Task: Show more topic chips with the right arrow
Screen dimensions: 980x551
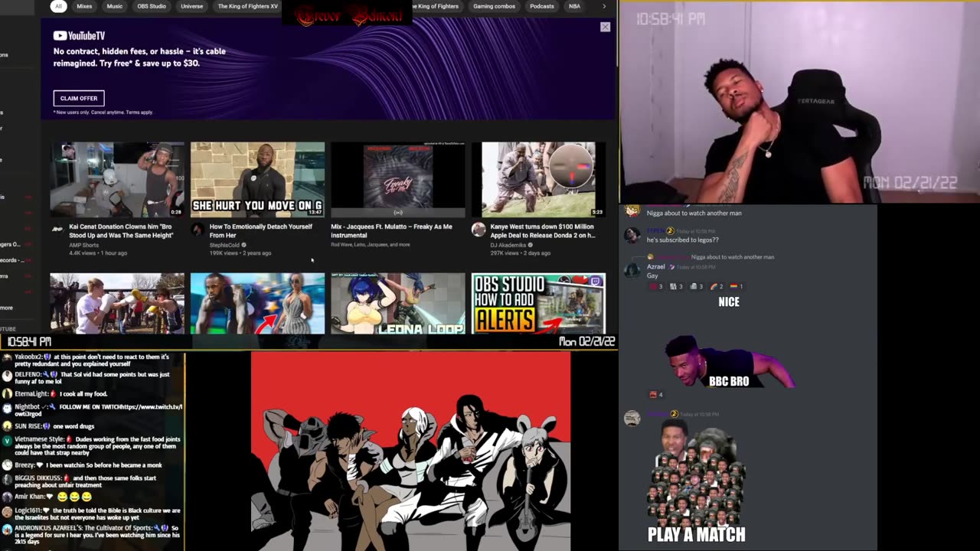Action: click(604, 6)
